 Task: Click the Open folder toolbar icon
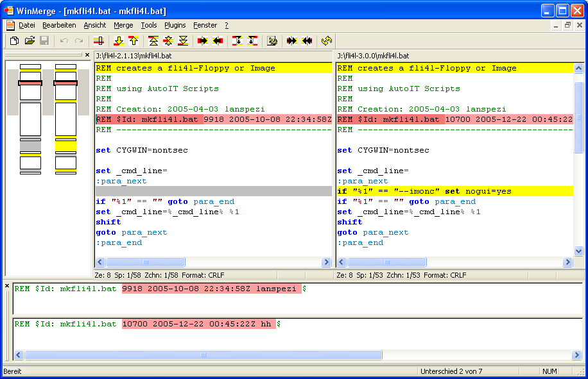[30, 41]
